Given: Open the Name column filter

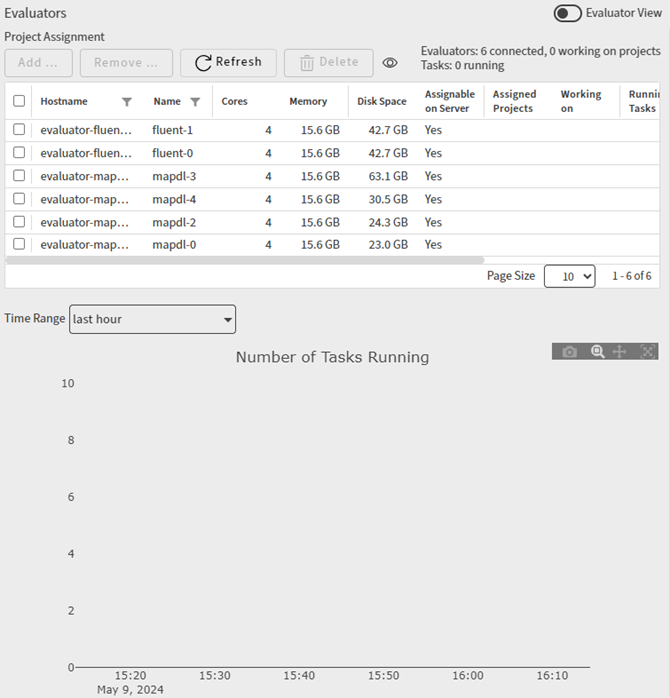Looking at the screenshot, I should pos(195,102).
